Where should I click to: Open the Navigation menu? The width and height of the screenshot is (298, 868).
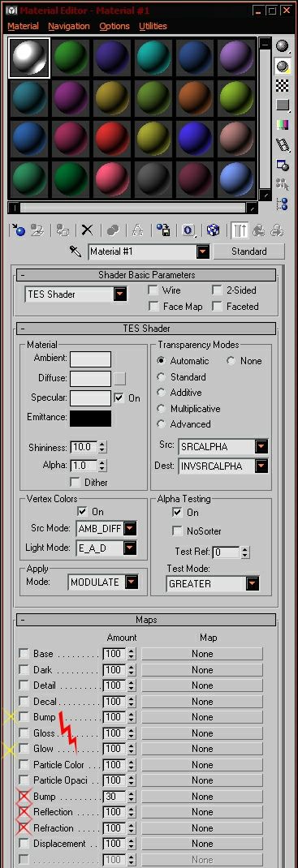[x=69, y=26]
